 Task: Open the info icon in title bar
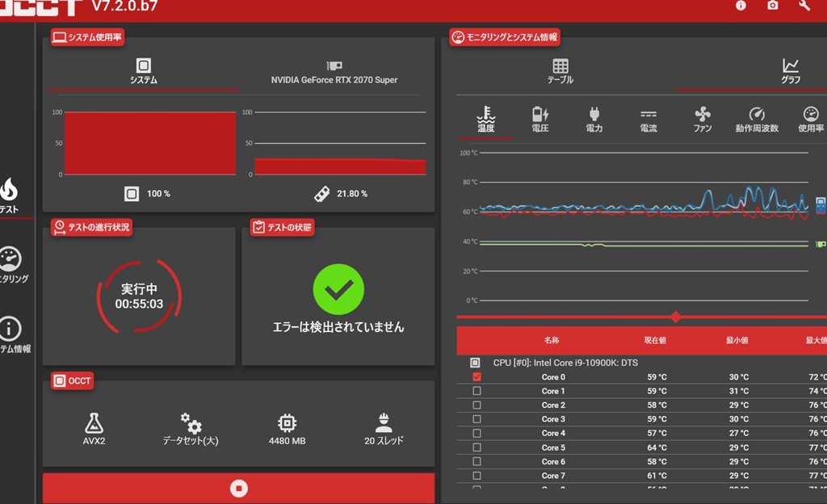741,6
